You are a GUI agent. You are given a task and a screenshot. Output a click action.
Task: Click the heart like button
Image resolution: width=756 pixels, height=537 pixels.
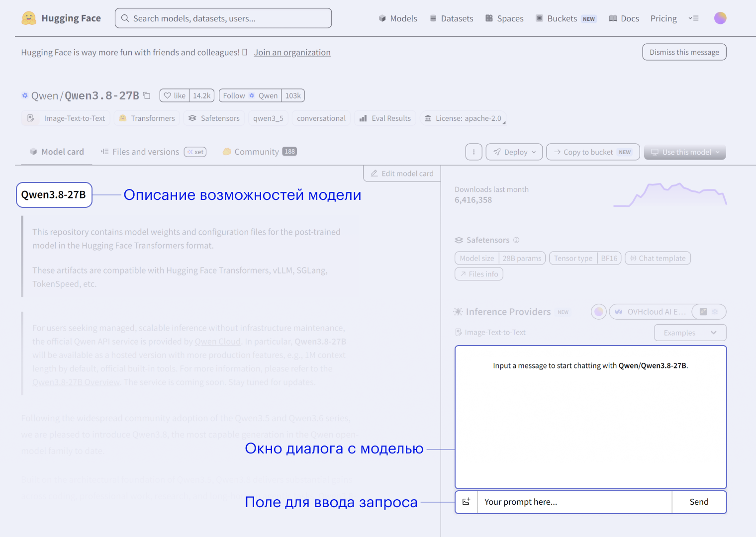click(x=175, y=95)
